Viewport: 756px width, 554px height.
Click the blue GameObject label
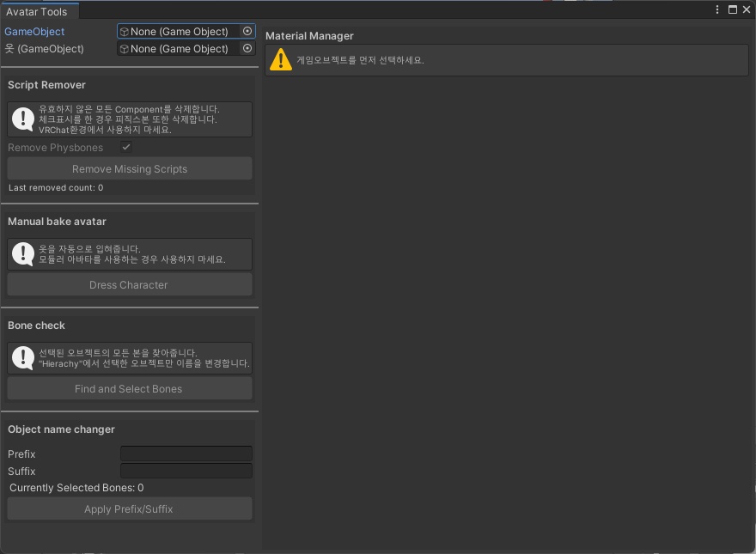tap(34, 31)
